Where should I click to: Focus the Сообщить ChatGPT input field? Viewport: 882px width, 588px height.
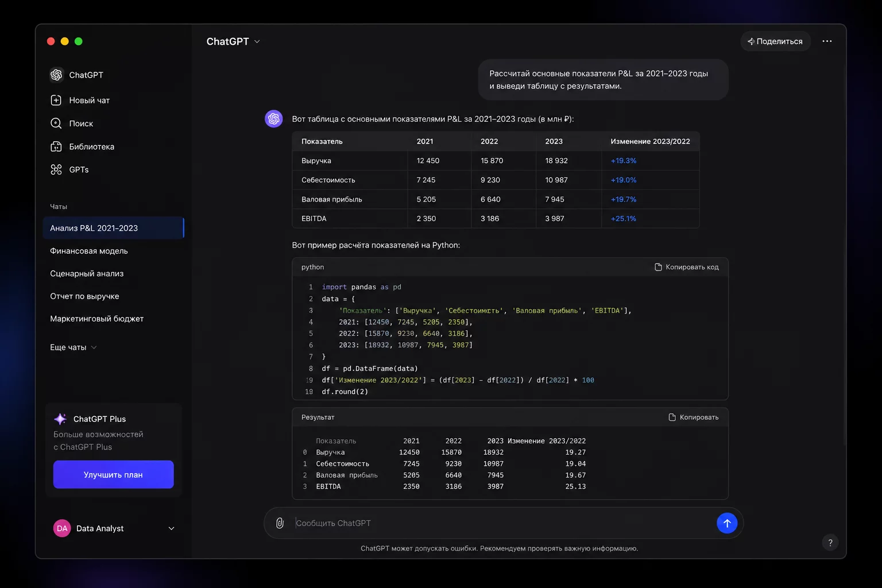(x=502, y=523)
